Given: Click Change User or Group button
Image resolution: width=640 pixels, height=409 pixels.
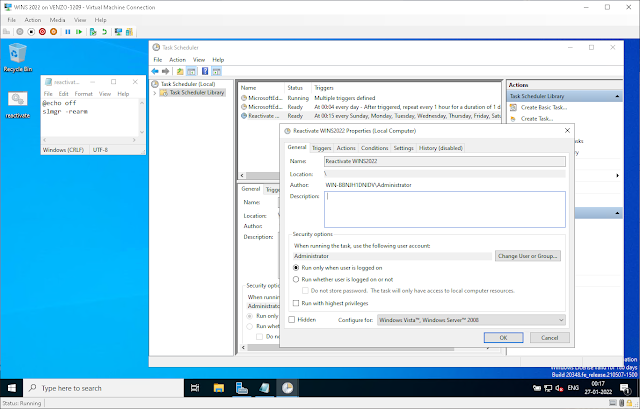Looking at the screenshot, I should pyautogui.click(x=528, y=256).
